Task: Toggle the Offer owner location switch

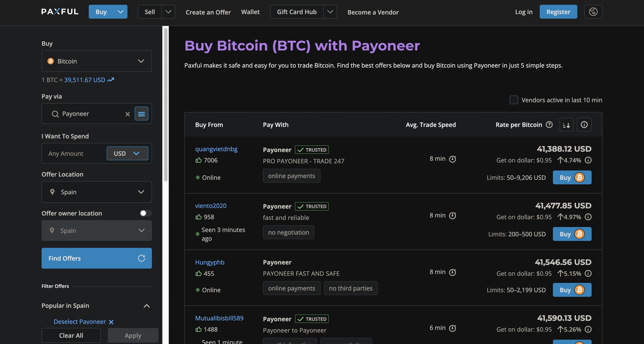Action: (145, 213)
